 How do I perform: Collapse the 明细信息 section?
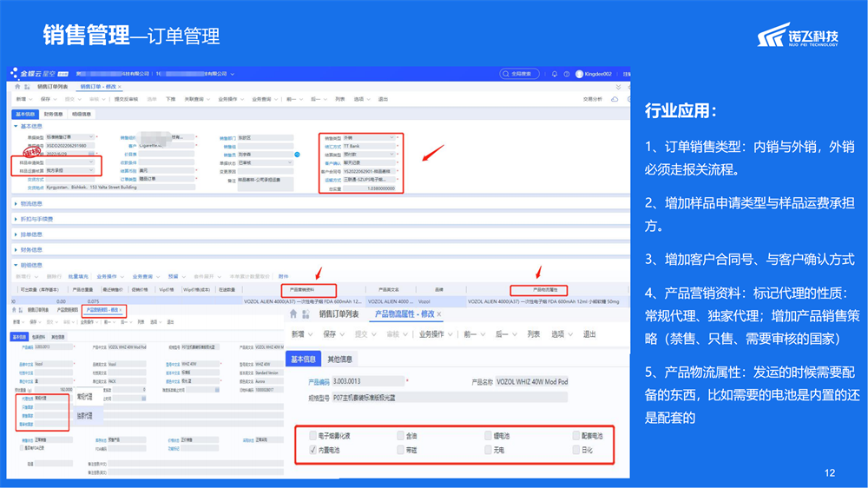(16, 266)
